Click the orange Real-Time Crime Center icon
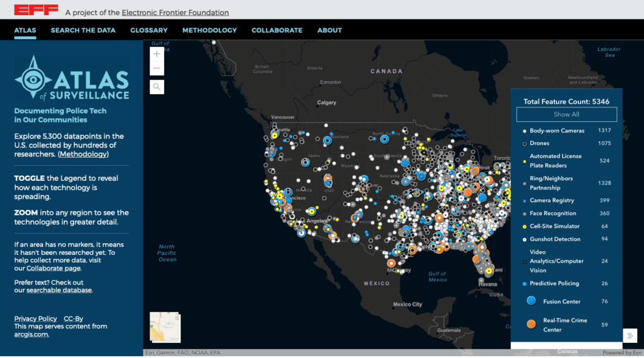 click(531, 325)
